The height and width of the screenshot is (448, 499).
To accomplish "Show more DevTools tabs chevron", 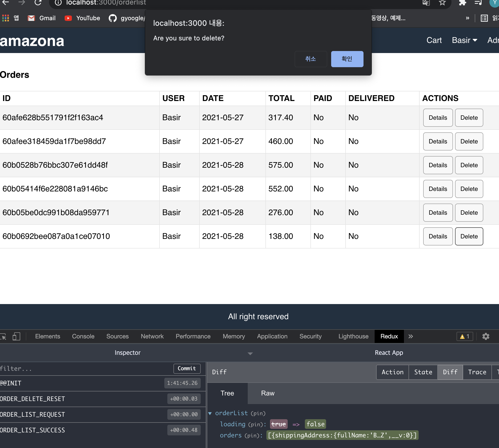I will pos(411,336).
